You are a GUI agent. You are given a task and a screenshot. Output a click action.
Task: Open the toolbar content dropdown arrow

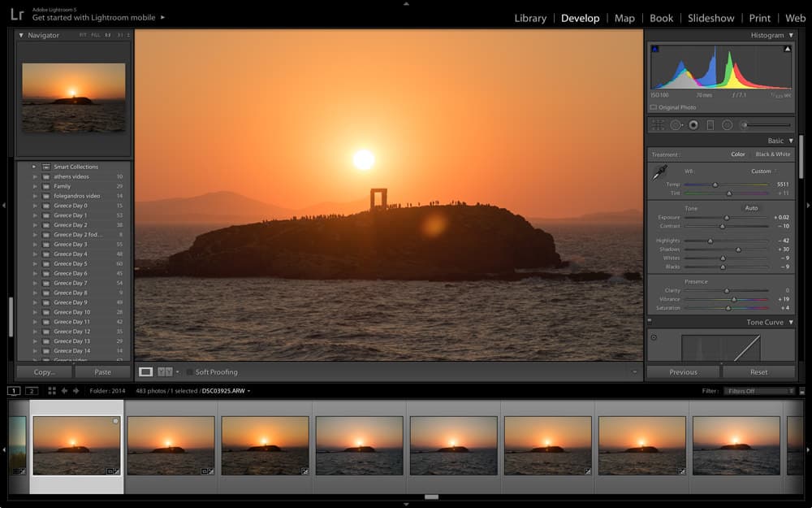[x=634, y=371]
